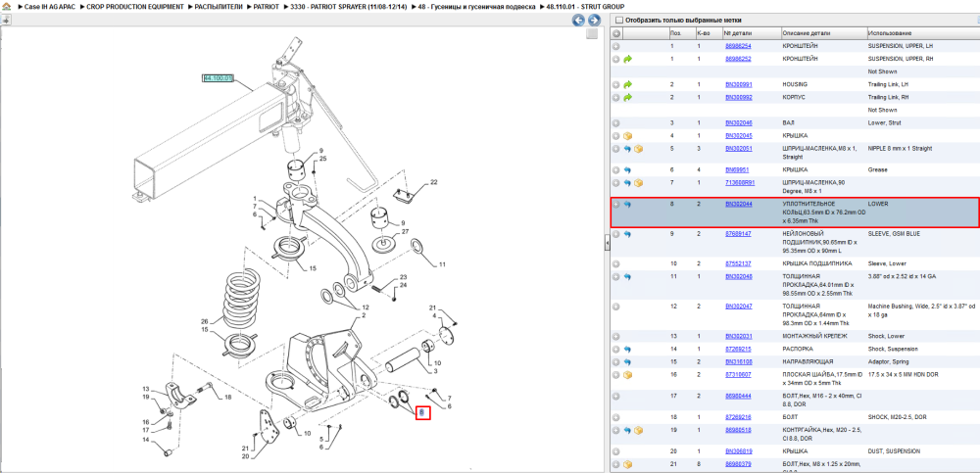Image resolution: width=980 pixels, height=473 pixels.
Task: Sort by '№ детали' column header
Action: (737, 33)
